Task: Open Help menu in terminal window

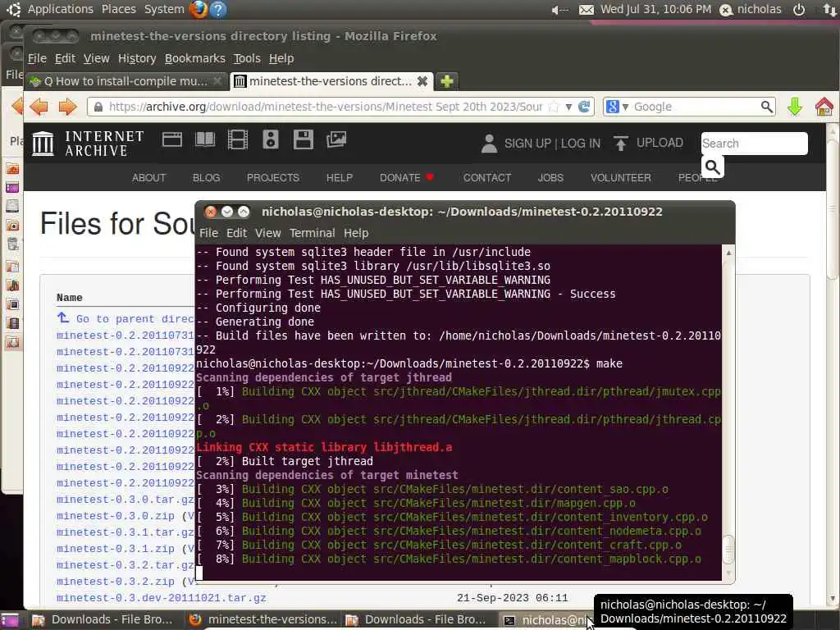Action: point(356,233)
